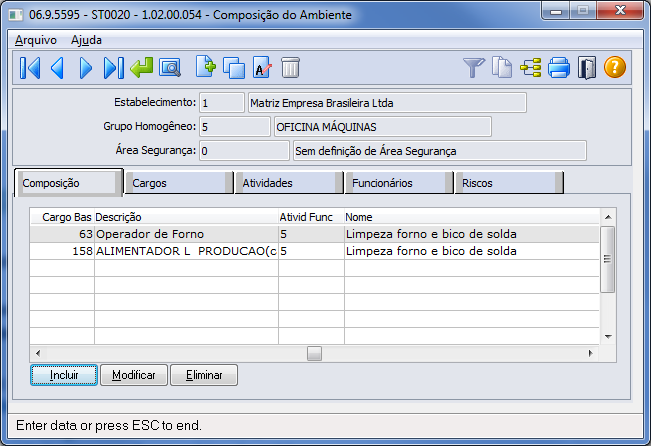
Task: Click the Modificar button
Action: (134, 375)
